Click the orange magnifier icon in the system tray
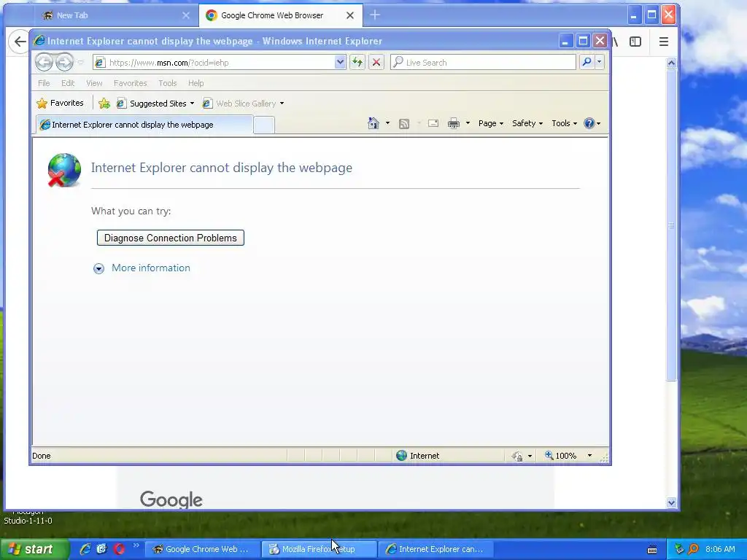 693,549
